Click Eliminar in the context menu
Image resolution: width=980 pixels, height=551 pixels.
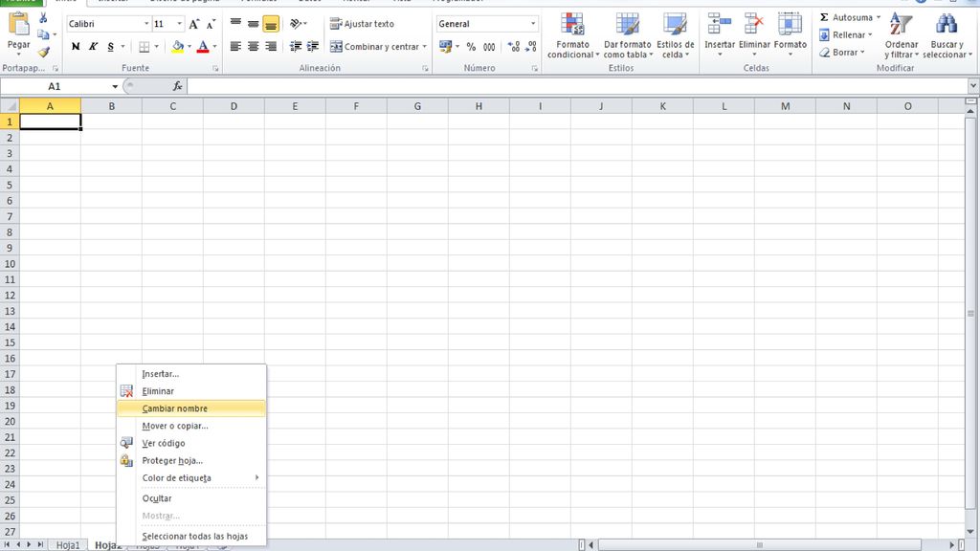click(191, 391)
